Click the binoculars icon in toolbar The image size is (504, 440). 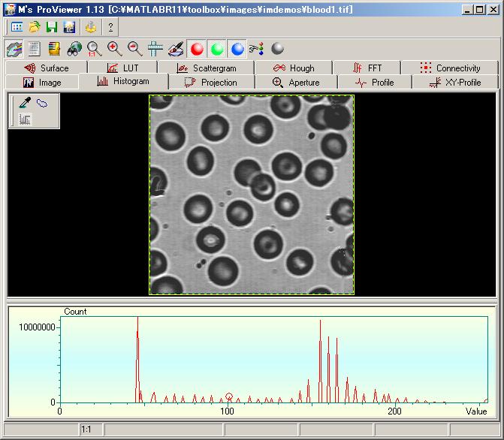(x=74, y=50)
